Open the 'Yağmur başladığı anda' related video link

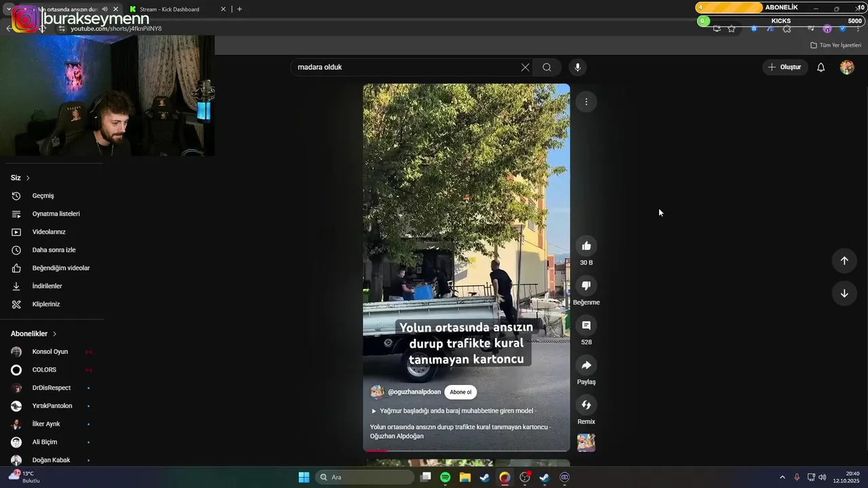tap(453, 411)
